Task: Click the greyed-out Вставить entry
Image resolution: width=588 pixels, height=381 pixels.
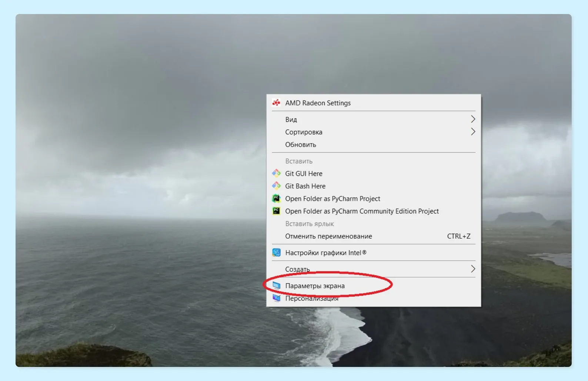Action: click(x=374, y=161)
